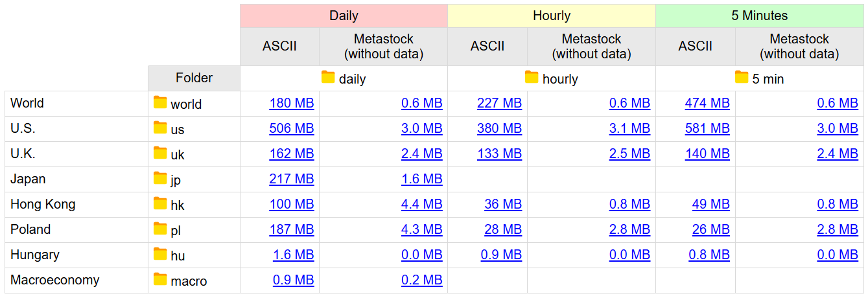Click the 5 min folder icon

click(x=742, y=78)
